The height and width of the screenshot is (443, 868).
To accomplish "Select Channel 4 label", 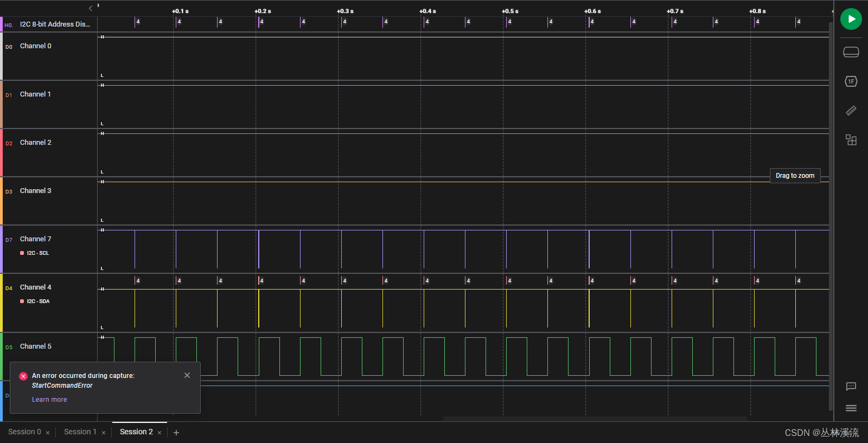I will pyautogui.click(x=36, y=287).
